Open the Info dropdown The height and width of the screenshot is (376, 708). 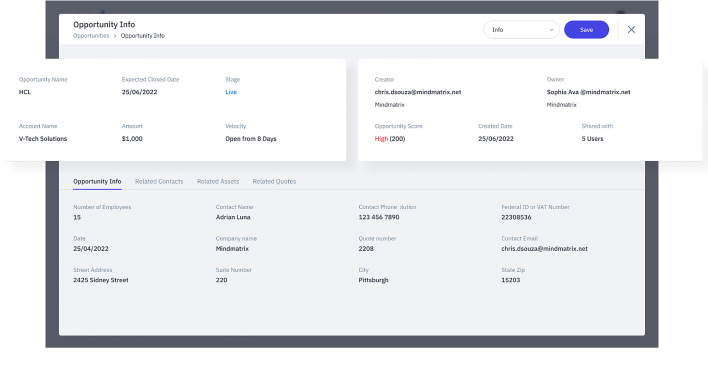tap(521, 30)
